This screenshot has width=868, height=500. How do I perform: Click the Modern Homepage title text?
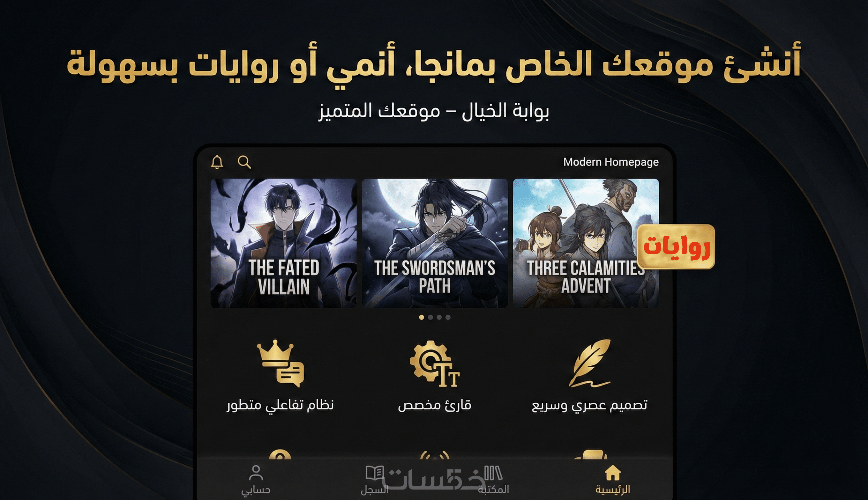611,162
